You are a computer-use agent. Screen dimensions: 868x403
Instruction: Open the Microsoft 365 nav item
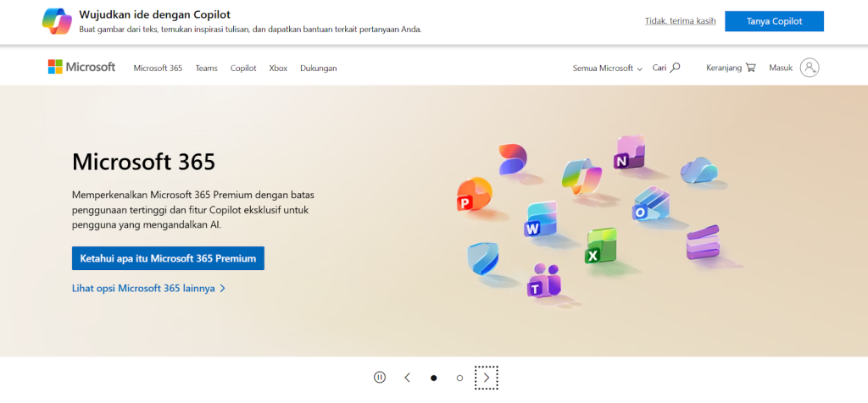pyautogui.click(x=158, y=69)
